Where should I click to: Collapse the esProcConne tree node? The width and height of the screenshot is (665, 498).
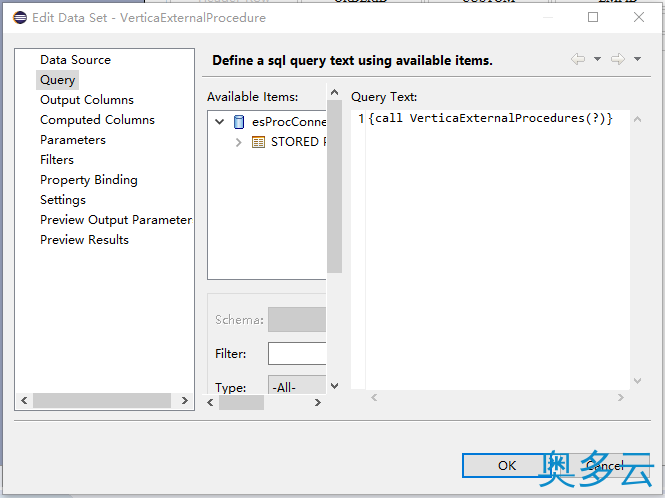219,122
